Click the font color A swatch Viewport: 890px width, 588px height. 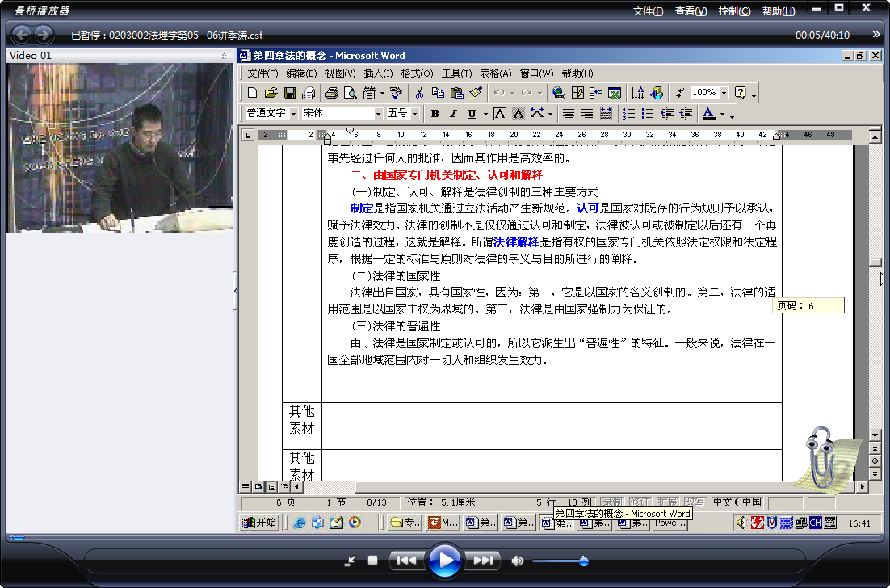coord(708,114)
